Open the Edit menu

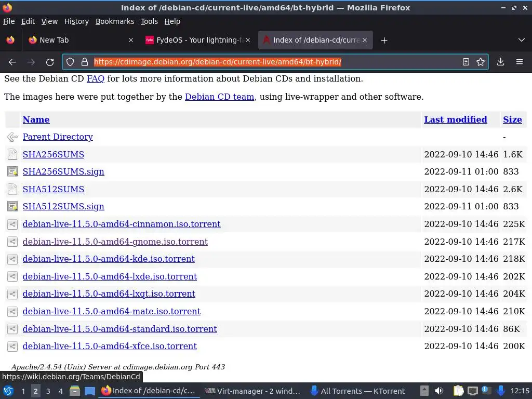click(28, 21)
